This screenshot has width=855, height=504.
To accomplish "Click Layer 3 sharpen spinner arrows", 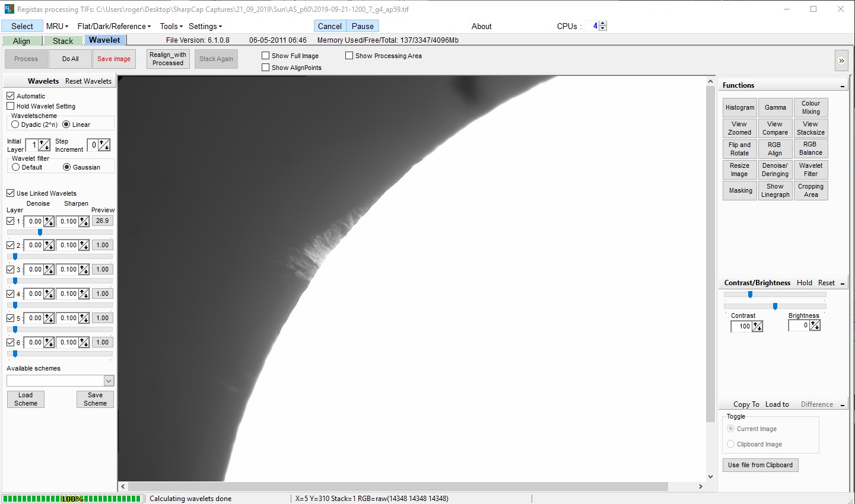I will 84,269.
